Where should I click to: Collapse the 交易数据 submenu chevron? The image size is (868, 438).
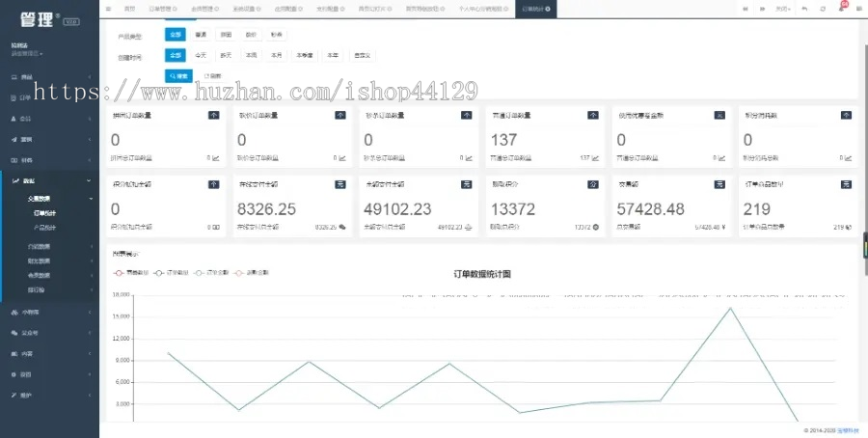click(x=92, y=198)
